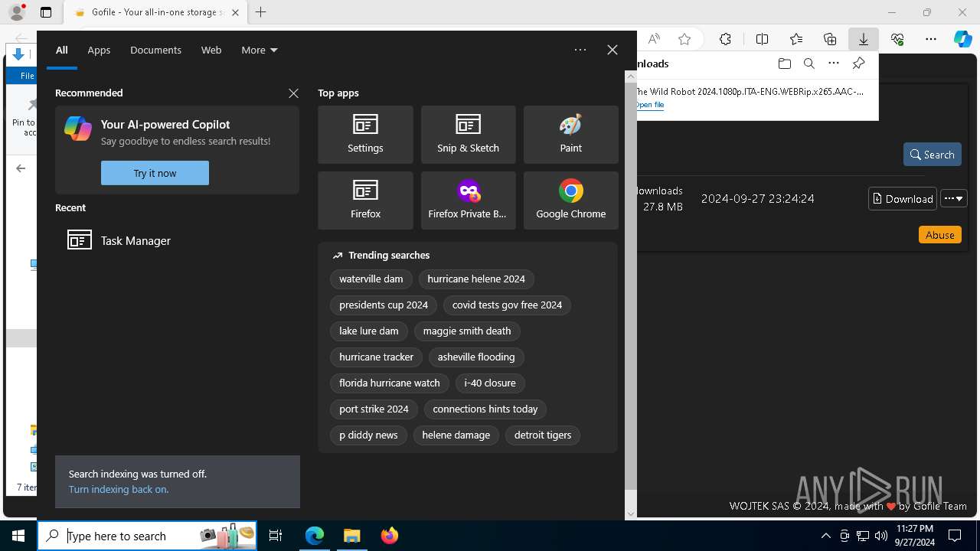The image size is (980, 551).
Task: Select trending search hurricane helene 2024
Action: click(x=476, y=279)
